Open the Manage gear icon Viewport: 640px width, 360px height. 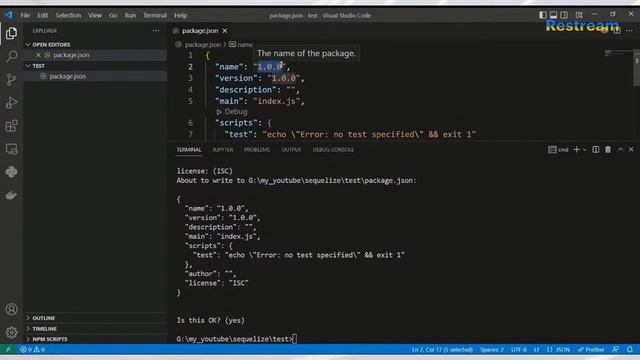point(11,332)
